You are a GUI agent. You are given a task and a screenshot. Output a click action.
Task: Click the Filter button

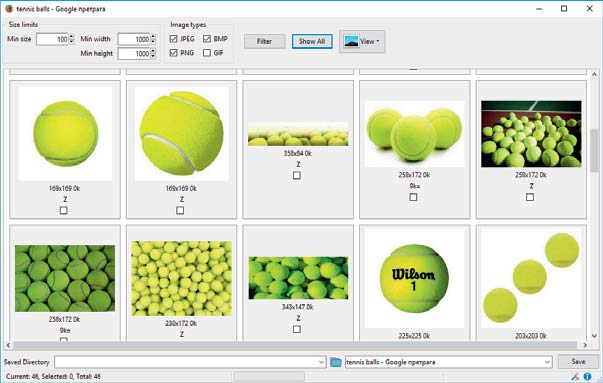click(x=265, y=41)
